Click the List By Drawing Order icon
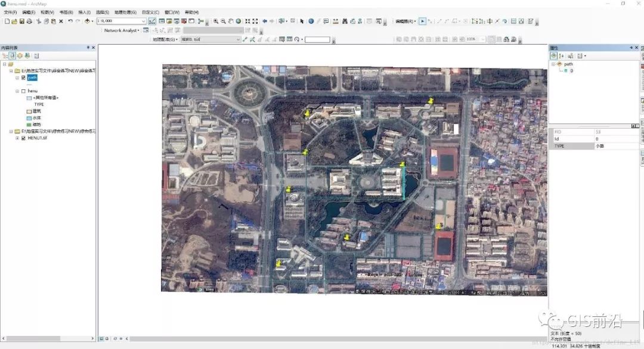The image size is (644, 349). pyautogui.click(x=5, y=55)
